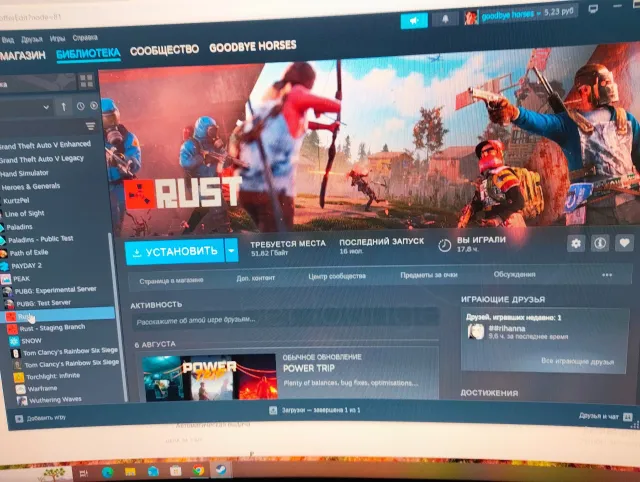This screenshot has width=640, height=482.
Task: Open Страница в магазине tab
Action: pyautogui.click(x=171, y=281)
